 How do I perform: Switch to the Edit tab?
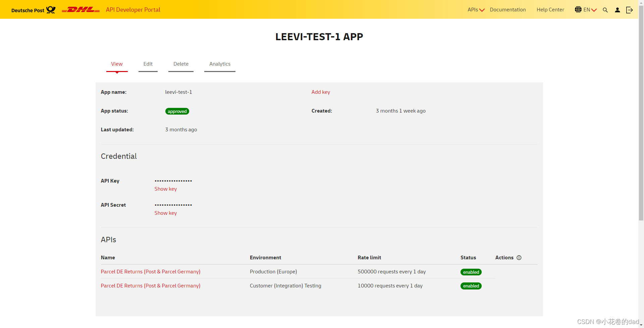point(148,64)
